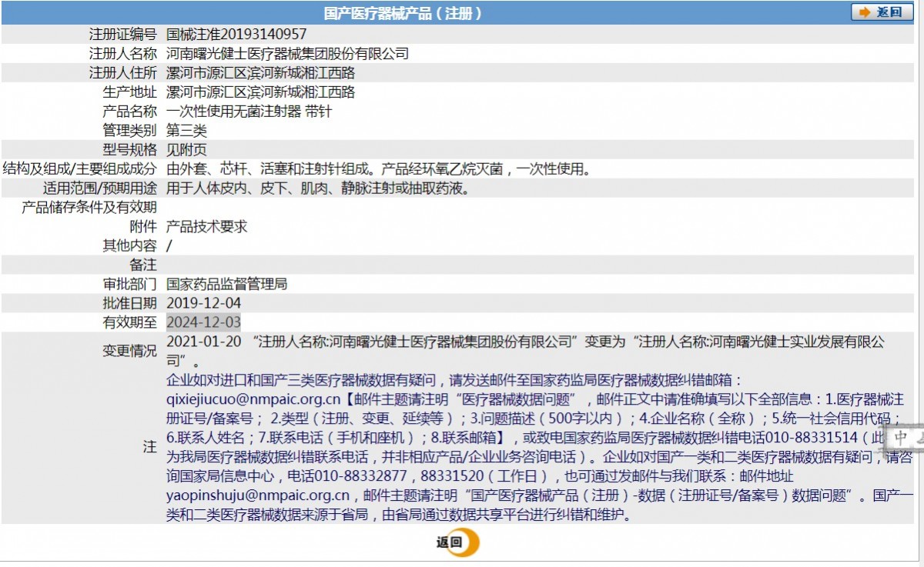Click email qixiejiucuo@nmpaic.org.cn in the note
The image size is (924, 567).
[253, 399]
